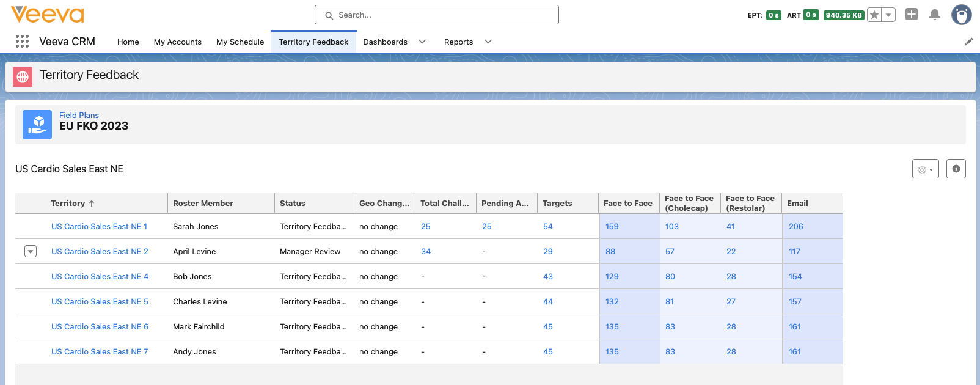Image resolution: width=980 pixels, height=385 pixels.
Task: Open US Cardio Sales East NE 5
Action: tap(100, 301)
